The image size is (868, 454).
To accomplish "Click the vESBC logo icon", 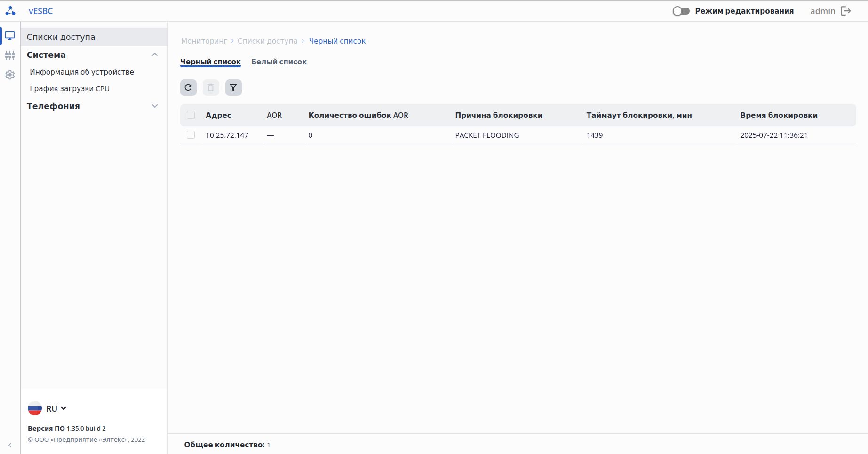I will click(x=10, y=11).
